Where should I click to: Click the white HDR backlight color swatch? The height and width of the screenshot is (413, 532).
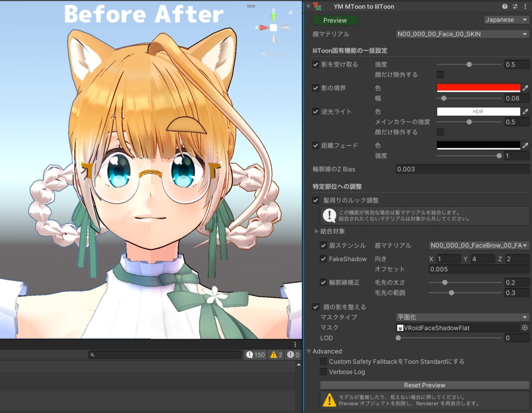point(478,111)
